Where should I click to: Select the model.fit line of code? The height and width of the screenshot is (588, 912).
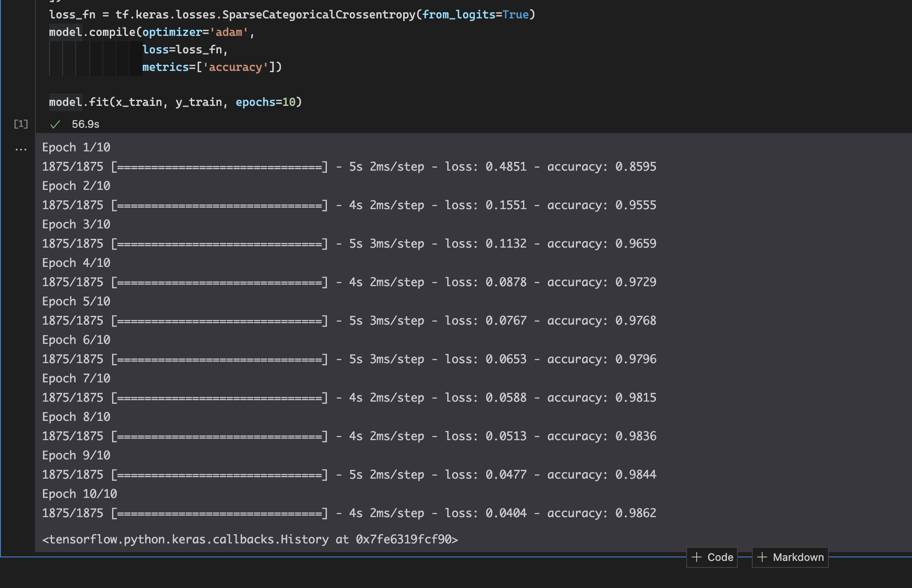click(x=175, y=101)
